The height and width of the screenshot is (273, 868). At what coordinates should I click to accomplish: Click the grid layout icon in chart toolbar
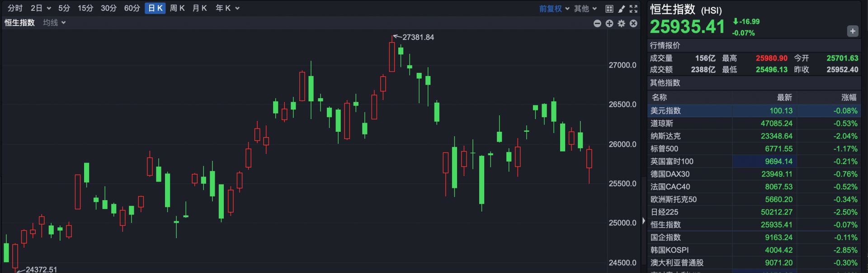609,9
